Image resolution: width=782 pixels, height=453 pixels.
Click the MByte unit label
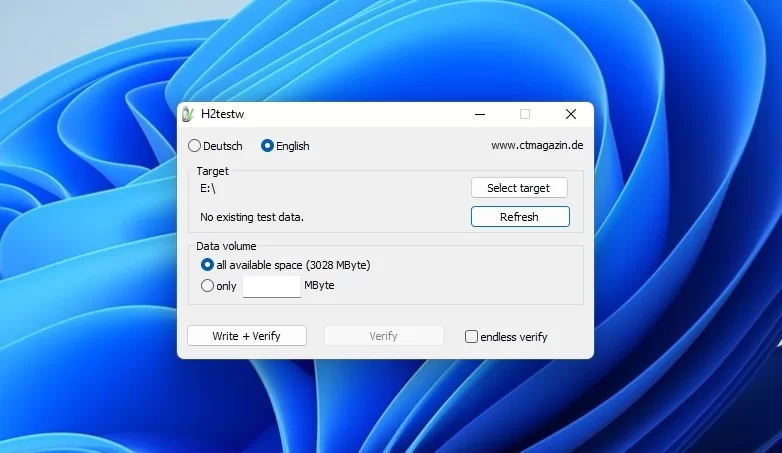point(319,286)
